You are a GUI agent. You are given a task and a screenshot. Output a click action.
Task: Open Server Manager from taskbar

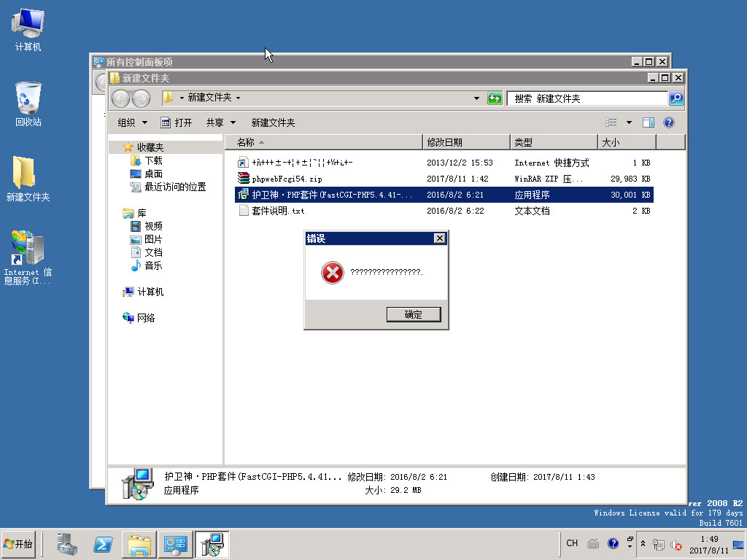(x=67, y=544)
